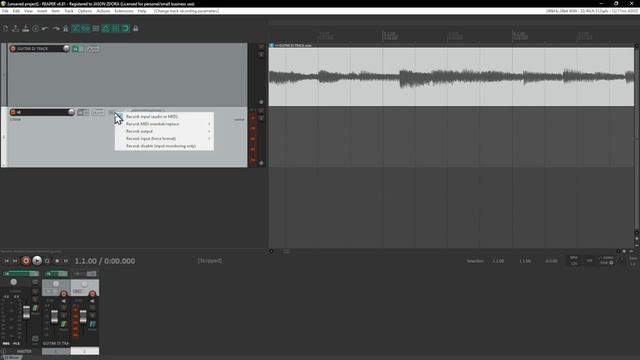This screenshot has width=640, height=360.
Task: Click the Undo arrow icon
Action: point(45,28)
